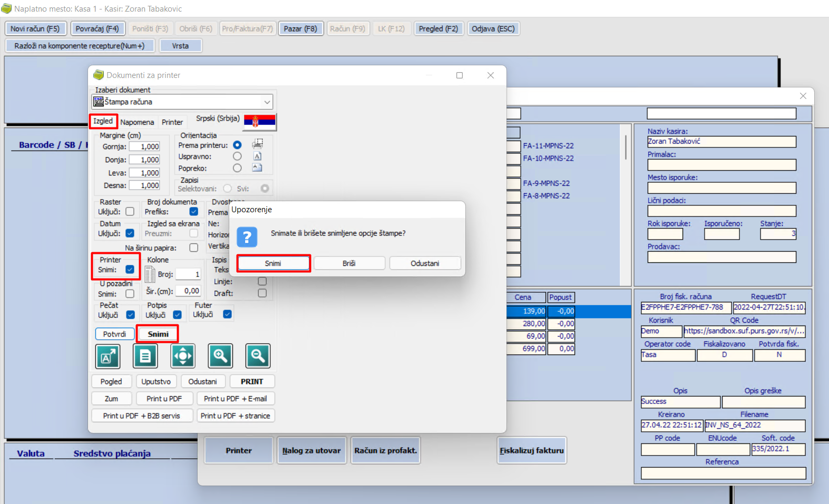Viewport: 829px width, 504px height.
Task: Click the app logo in Naplatno mesto title bar
Action: tap(6, 8)
